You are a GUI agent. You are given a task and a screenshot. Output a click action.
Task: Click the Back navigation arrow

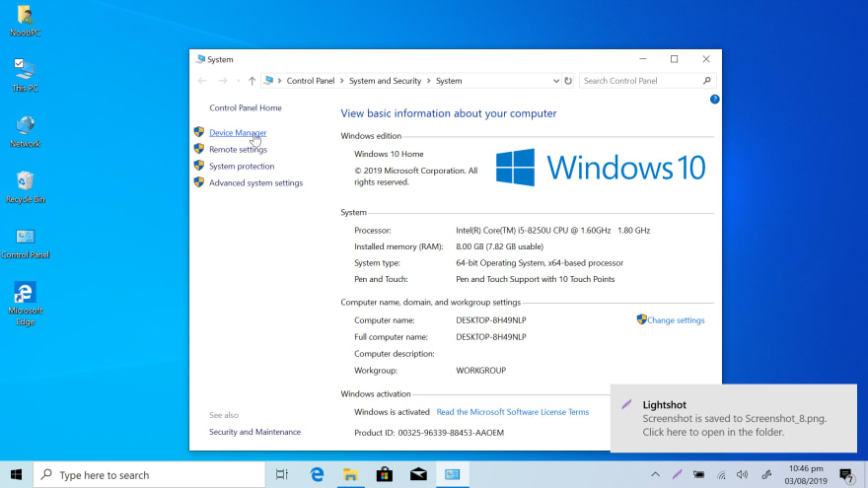tap(202, 81)
